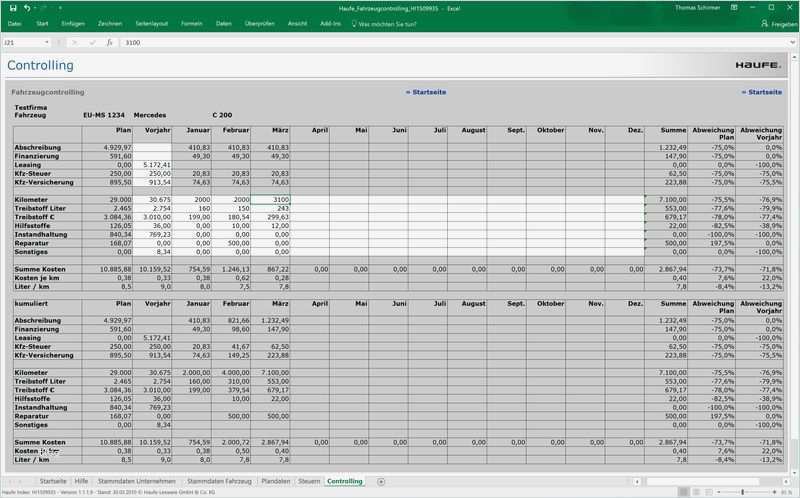
Task: Click the formula bar Enter checkmark icon
Action: (x=92, y=42)
